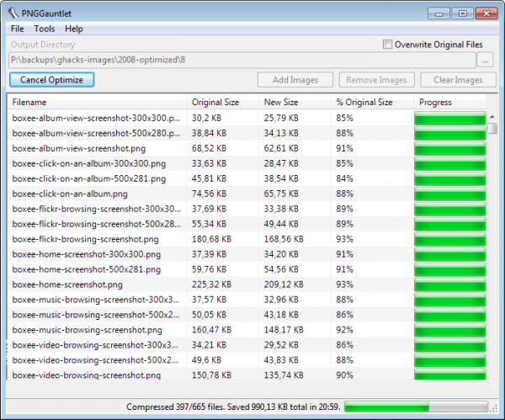Enable Overwrite Original Files checkbox
Screen dimensions: 505x420
[x=388, y=45]
